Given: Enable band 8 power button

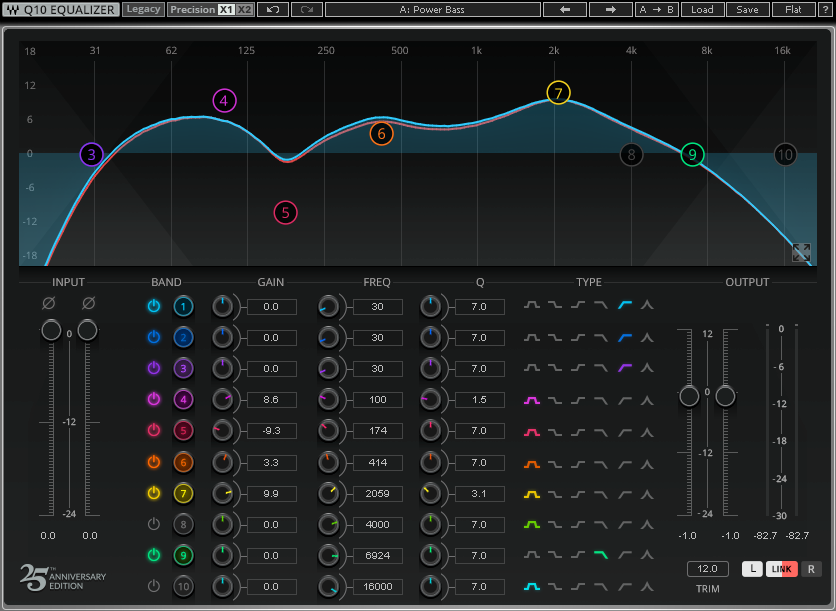Looking at the screenshot, I should tap(154, 524).
